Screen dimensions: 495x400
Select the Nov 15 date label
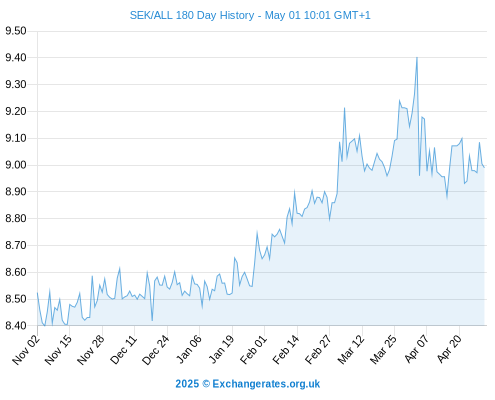click(59, 349)
